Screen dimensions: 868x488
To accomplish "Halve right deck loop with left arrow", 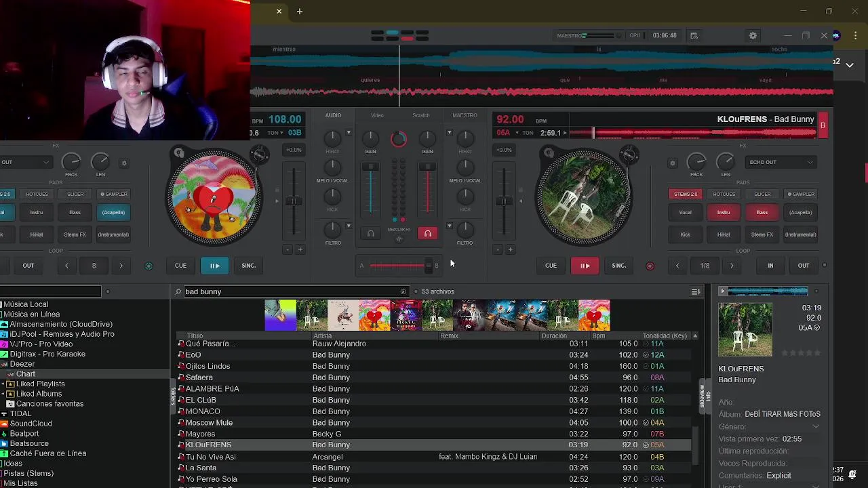I will [x=677, y=266].
